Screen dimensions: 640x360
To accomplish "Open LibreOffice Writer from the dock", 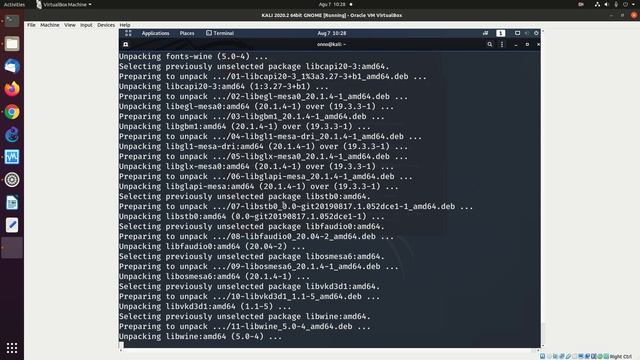I will [12, 202].
